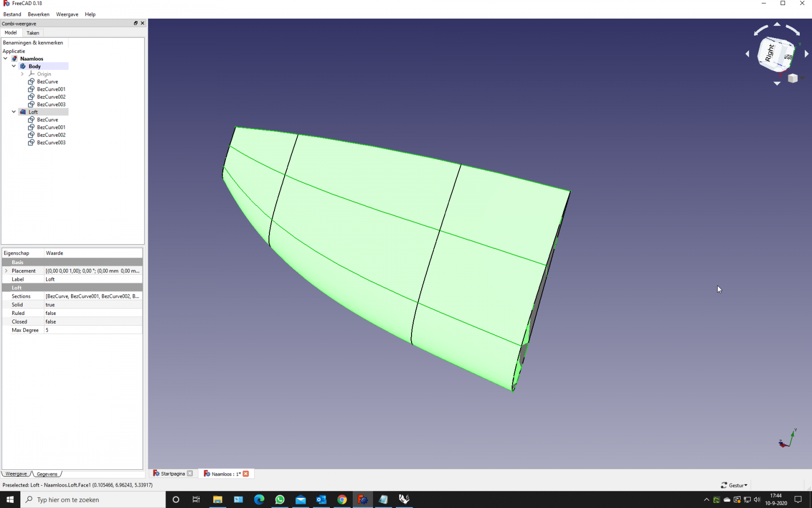Float the Combi-weergave panel
Screen dimensions: 812x508
pos(136,23)
